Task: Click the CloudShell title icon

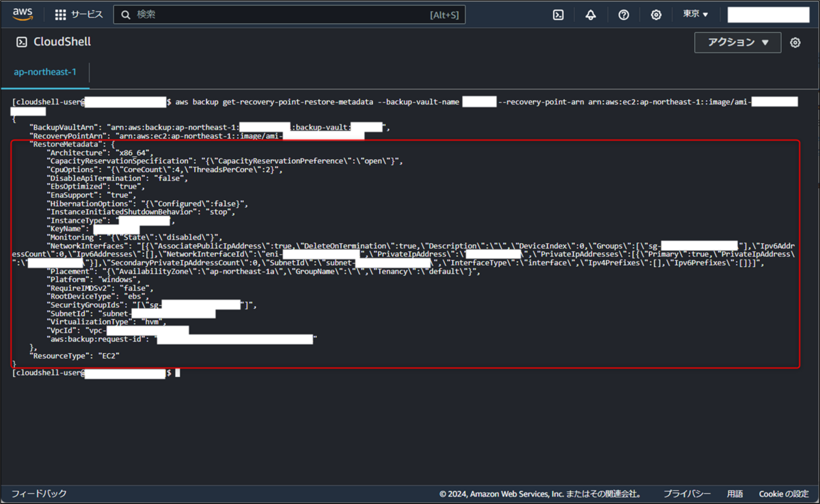Action: (x=21, y=42)
